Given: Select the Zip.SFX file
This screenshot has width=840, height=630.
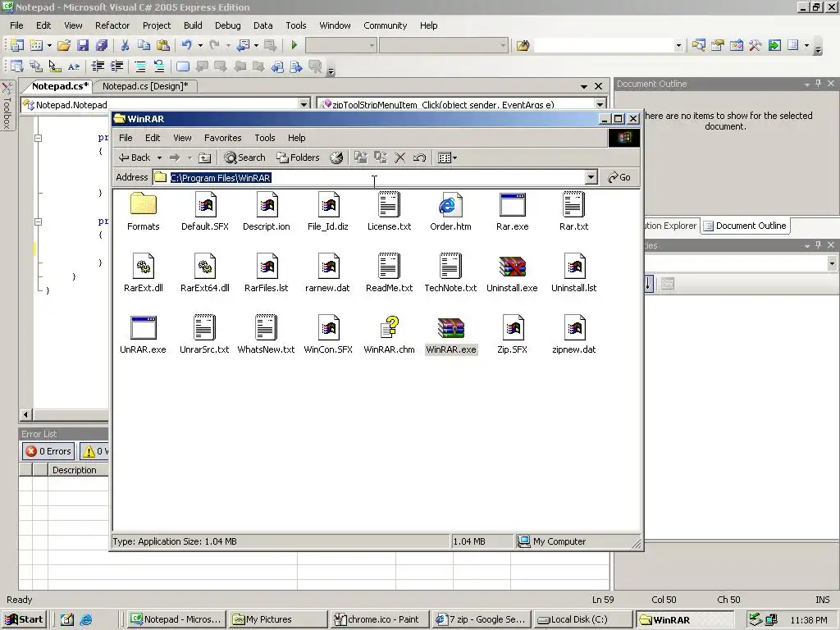Looking at the screenshot, I should (x=512, y=335).
